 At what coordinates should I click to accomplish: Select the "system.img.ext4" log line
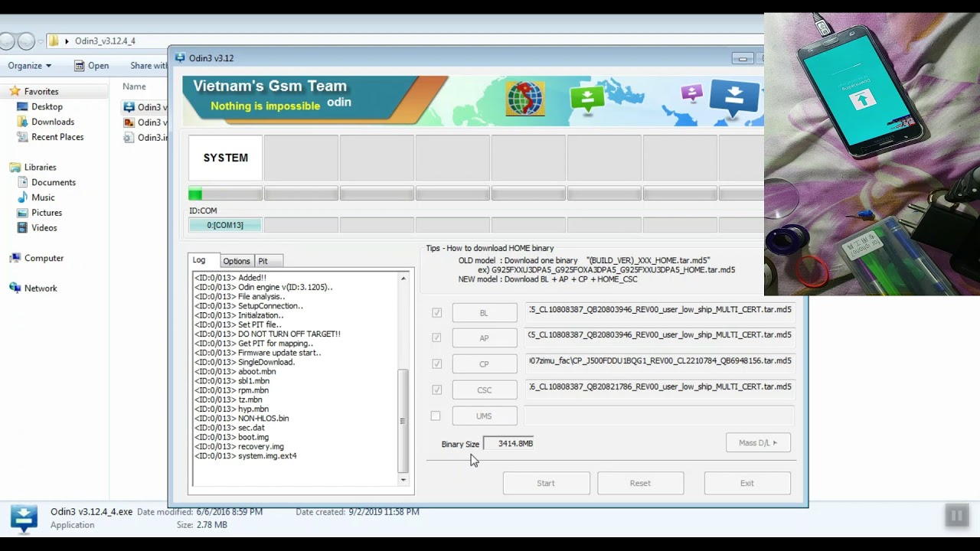pyautogui.click(x=245, y=456)
